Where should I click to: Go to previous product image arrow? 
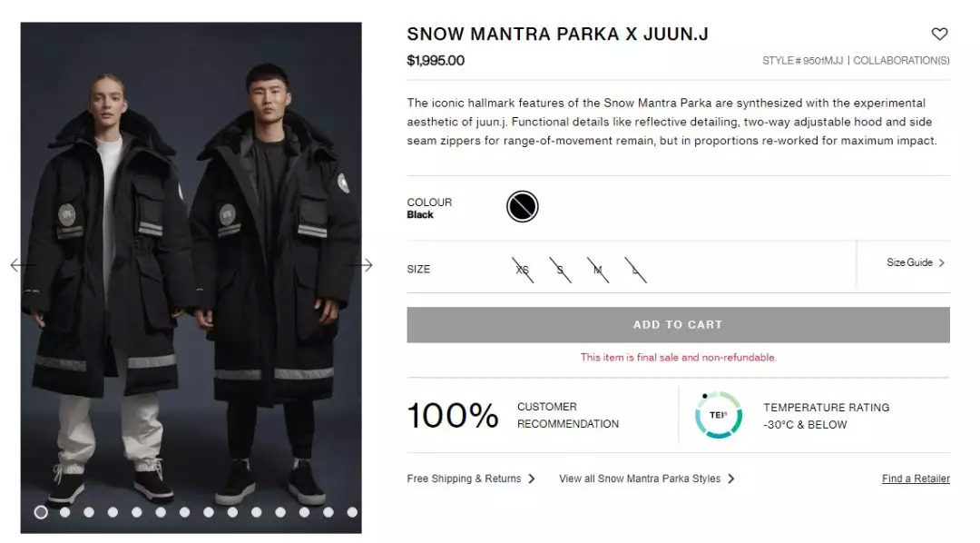(20, 265)
